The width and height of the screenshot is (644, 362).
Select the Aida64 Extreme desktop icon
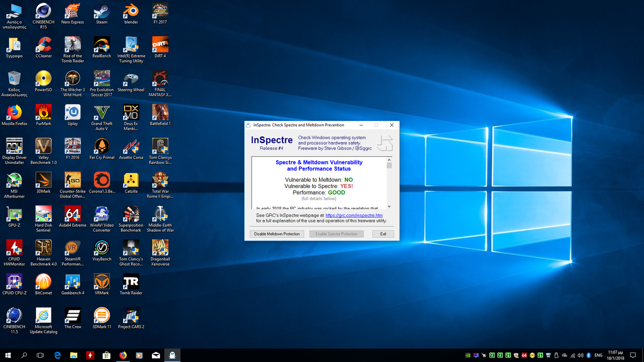tap(72, 216)
